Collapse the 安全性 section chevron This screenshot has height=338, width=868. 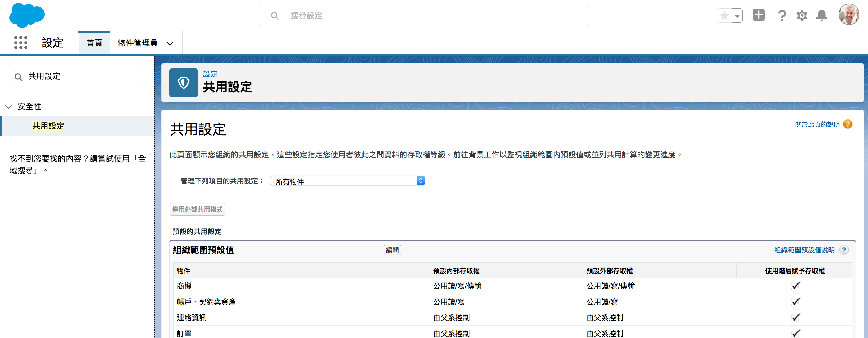pos(8,107)
